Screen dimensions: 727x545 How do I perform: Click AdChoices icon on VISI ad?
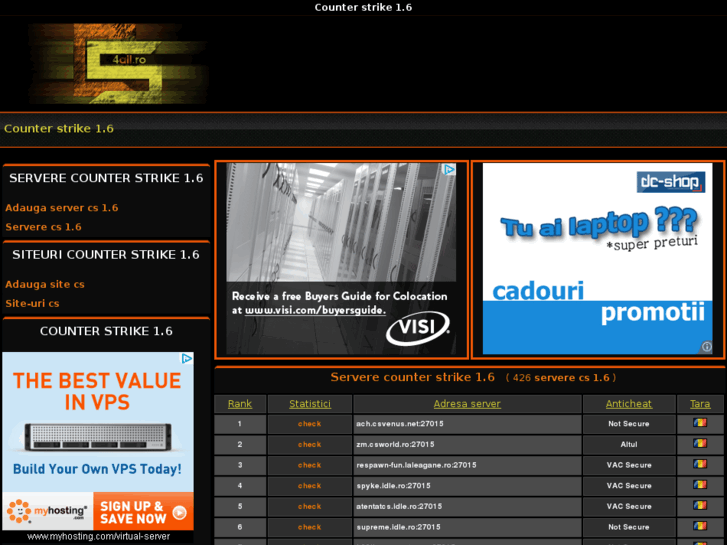click(449, 169)
